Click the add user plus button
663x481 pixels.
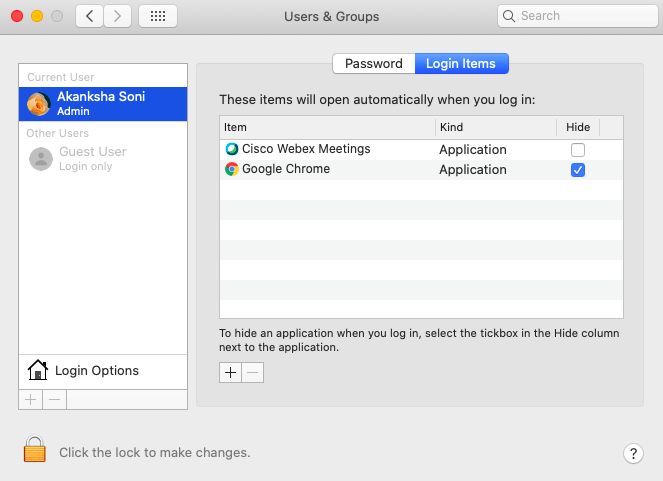point(30,399)
